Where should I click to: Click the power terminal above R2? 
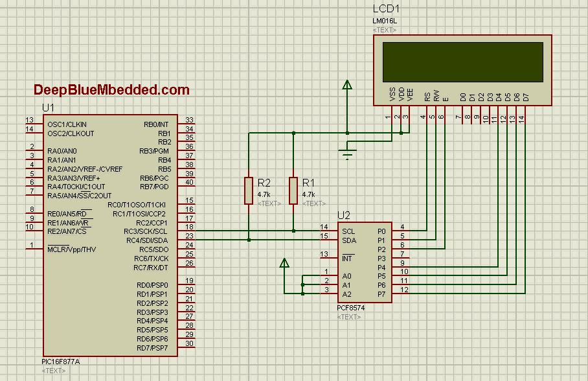pos(348,85)
